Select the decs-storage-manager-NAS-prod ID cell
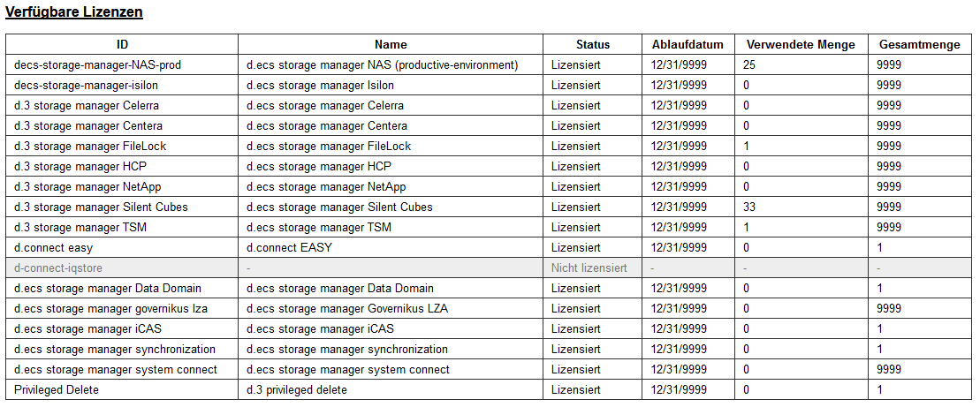This screenshot has height=407, width=980. (x=122, y=65)
